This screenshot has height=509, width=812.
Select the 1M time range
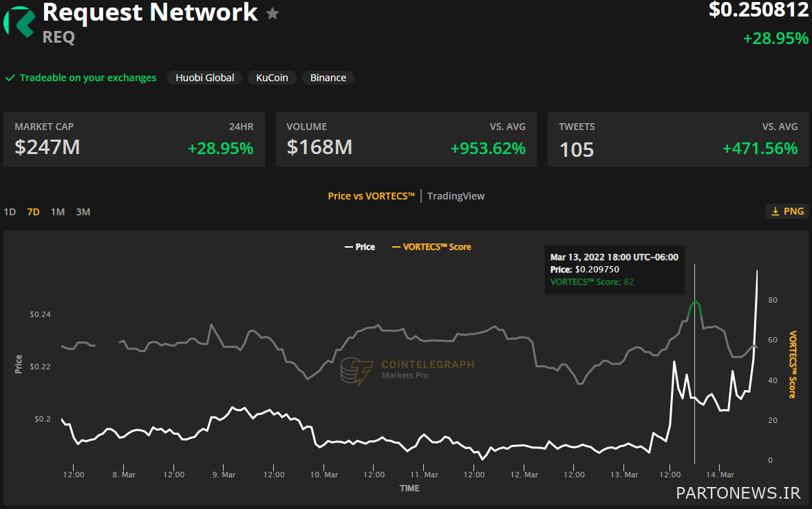click(58, 212)
